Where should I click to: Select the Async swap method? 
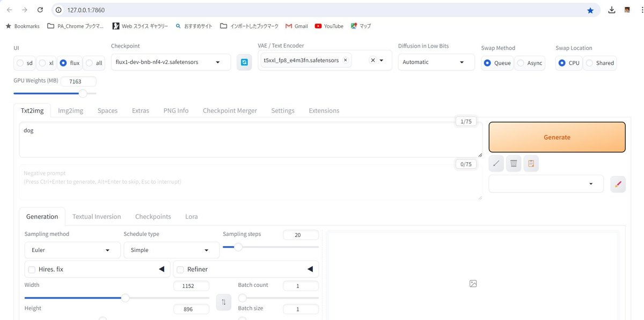[520, 63]
